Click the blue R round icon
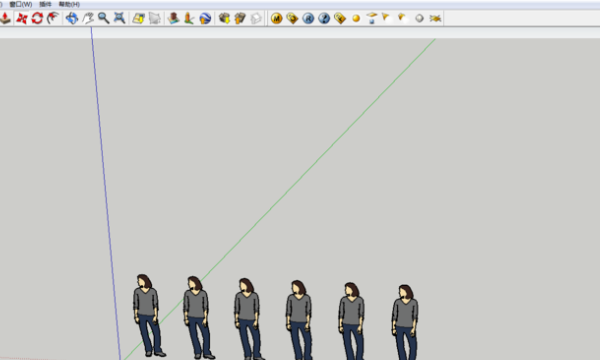Viewport: 600px width, 360px height. pos(308,18)
